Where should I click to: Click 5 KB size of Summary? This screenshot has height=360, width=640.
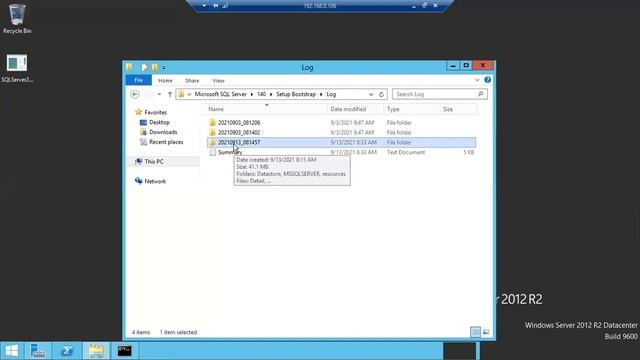469,152
